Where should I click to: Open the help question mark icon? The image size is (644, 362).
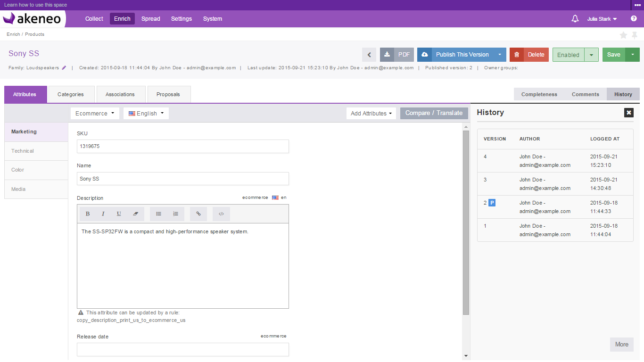634,19
